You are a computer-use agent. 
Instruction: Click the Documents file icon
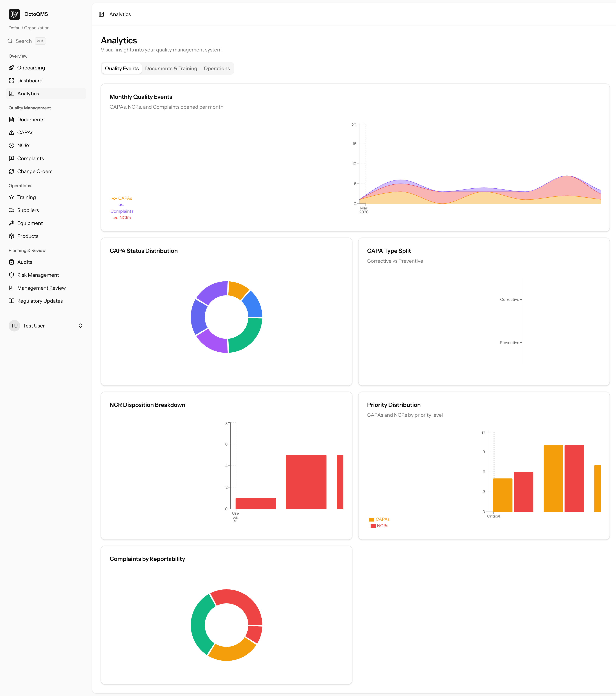(x=12, y=119)
